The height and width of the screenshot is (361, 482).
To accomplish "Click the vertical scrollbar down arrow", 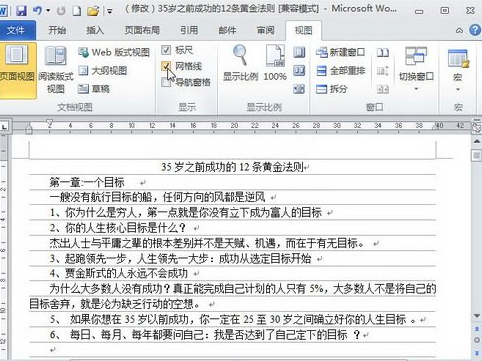I will pyautogui.click(x=477, y=316).
